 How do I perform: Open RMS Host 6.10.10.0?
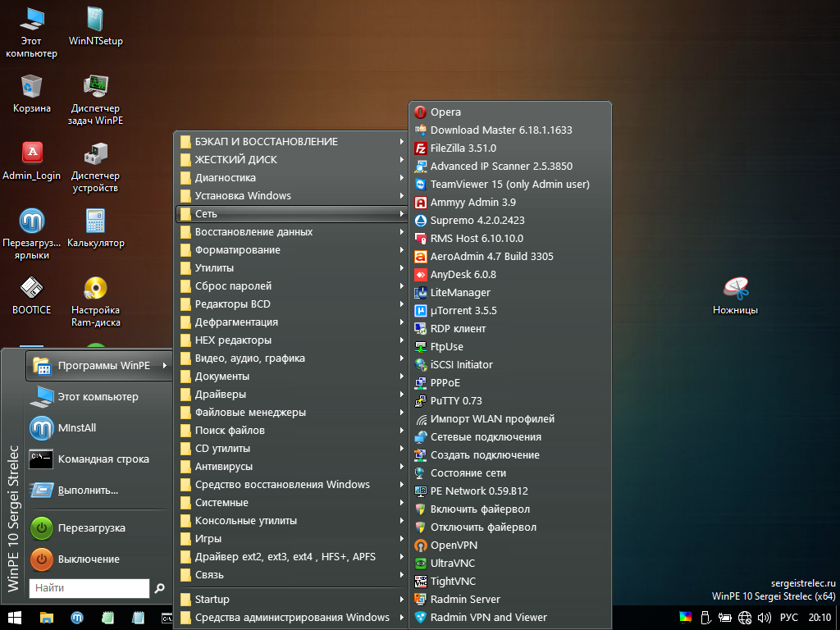(510, 239)
